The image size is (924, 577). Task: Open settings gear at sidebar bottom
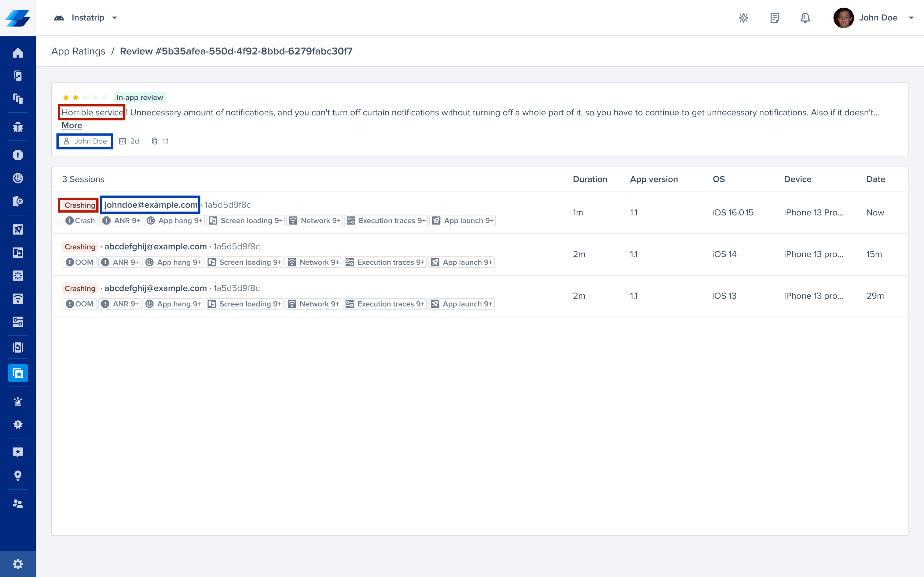coord(17,564)
